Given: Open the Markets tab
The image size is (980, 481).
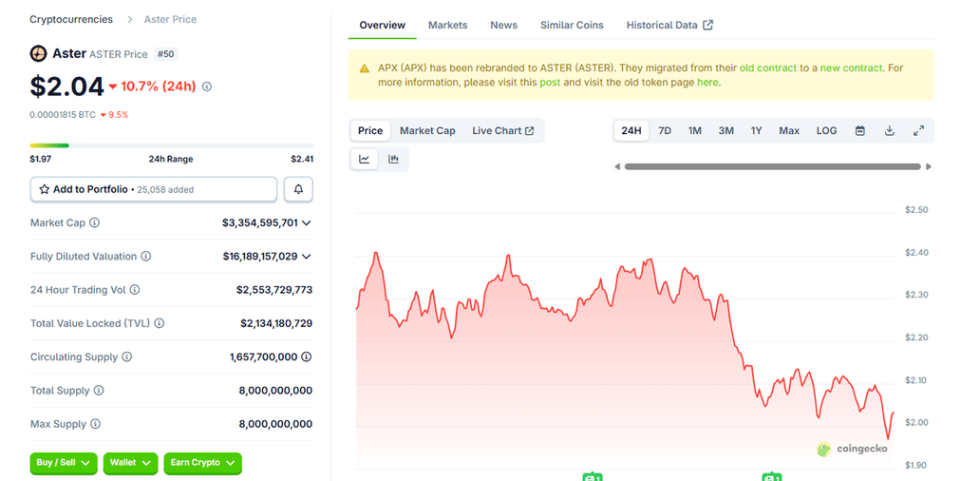Looking at the screenshot, I should (x=447, y=25).
